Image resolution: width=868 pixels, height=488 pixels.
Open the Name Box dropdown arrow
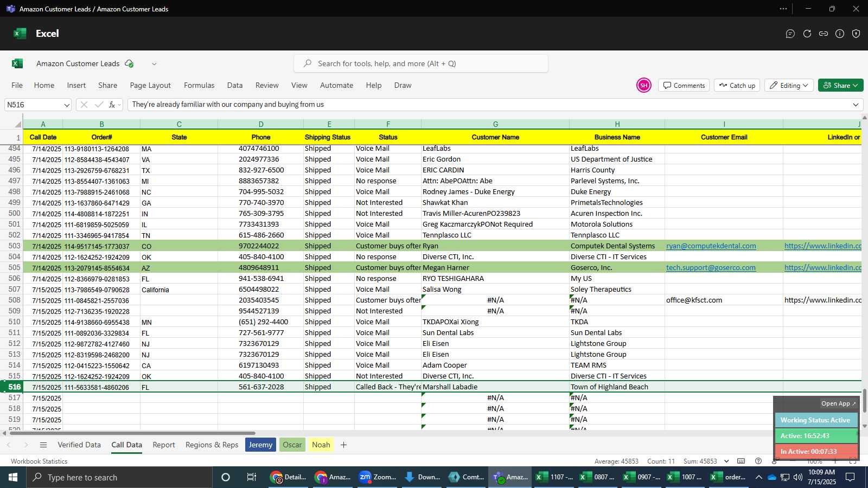(x=67, y=105)
